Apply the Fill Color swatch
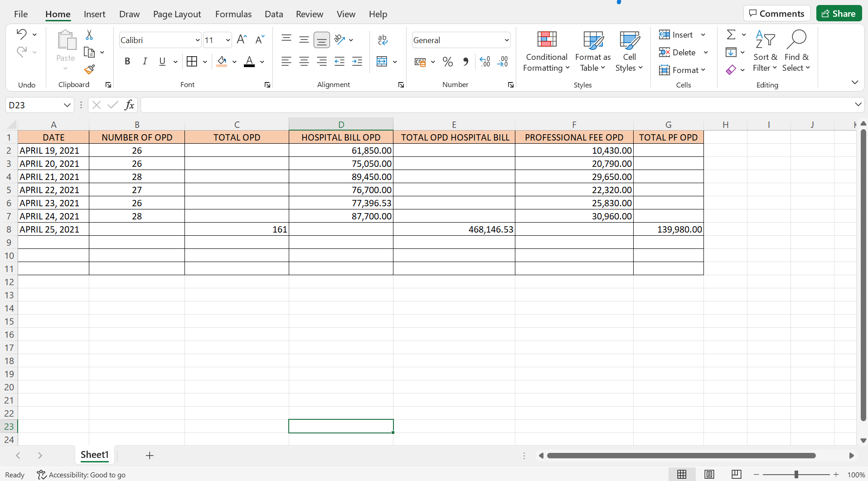The height and width of the screenshot is (481, 868). [222, 62]
